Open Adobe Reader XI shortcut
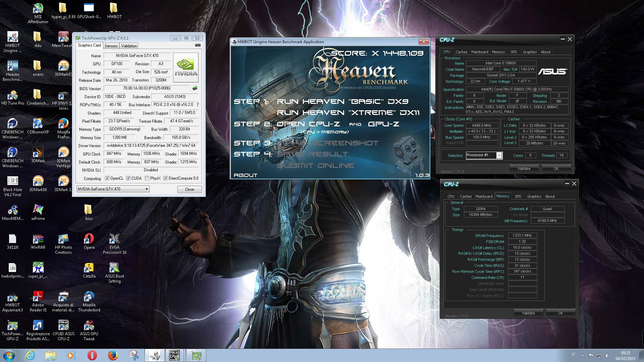644x362 pixels. click(38, 302)
